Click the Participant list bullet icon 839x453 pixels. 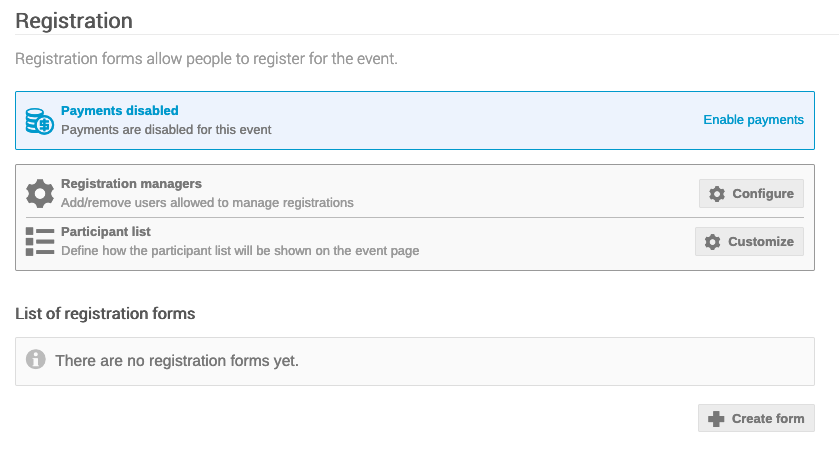pos(40,241)
